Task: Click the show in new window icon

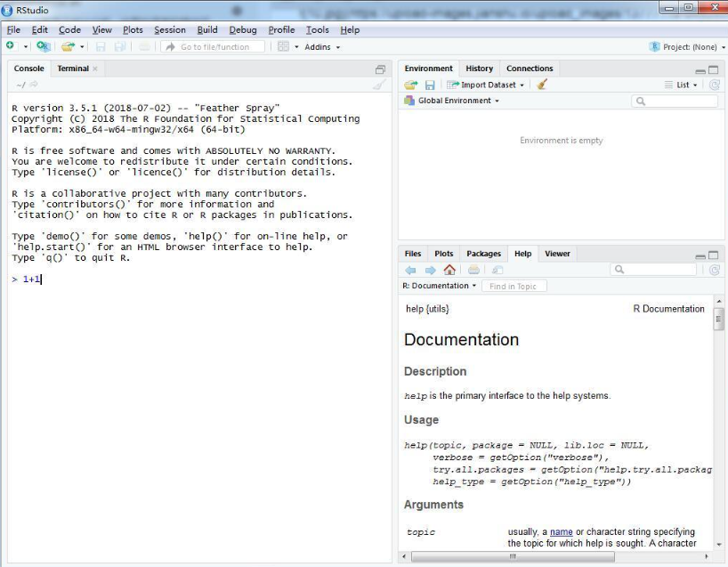Action: coord(497,270)
